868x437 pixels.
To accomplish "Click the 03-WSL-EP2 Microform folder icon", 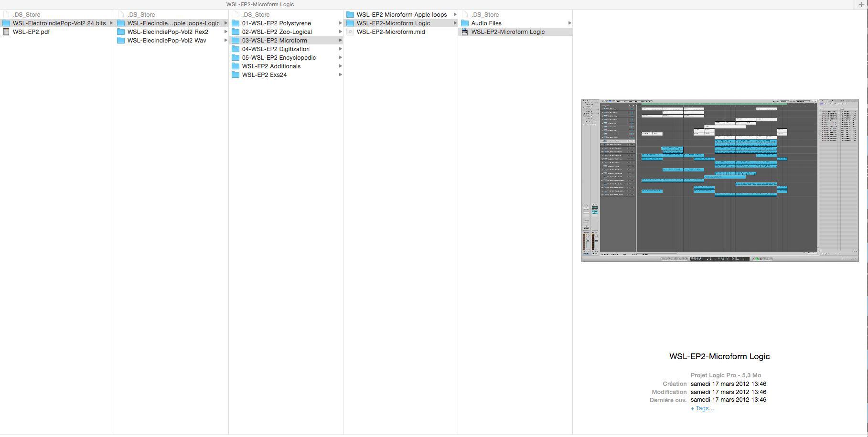I will point(236,40).
